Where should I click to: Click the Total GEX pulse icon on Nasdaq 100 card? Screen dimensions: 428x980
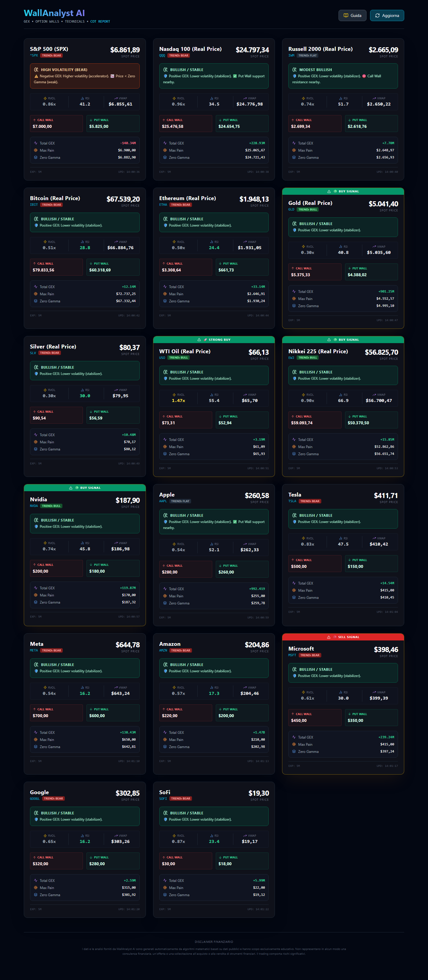pos(165,143)
